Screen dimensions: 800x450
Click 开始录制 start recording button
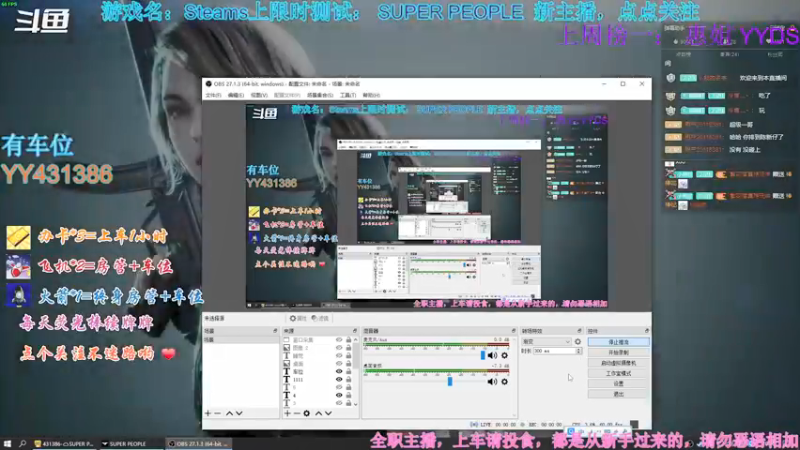pyautogui.click(x=618, y=353)
